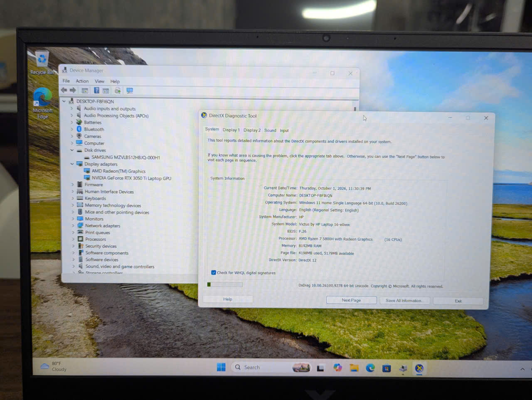Click Scan for hardware changes monitor icon
The width and height of the screenshot is (532, 400).
tap(130, 91)
